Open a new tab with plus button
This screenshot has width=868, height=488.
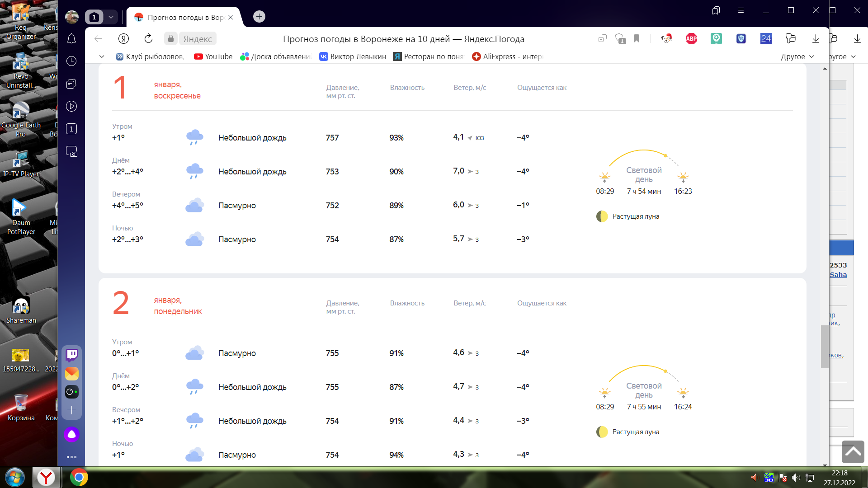pyautogui.click(x=259, y=17)
